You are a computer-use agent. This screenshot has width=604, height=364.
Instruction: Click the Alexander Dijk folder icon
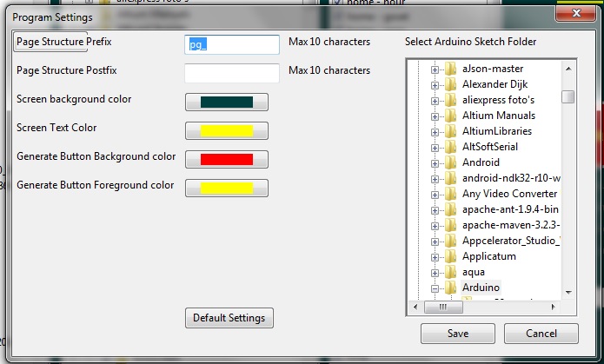[x=450, y=84]
